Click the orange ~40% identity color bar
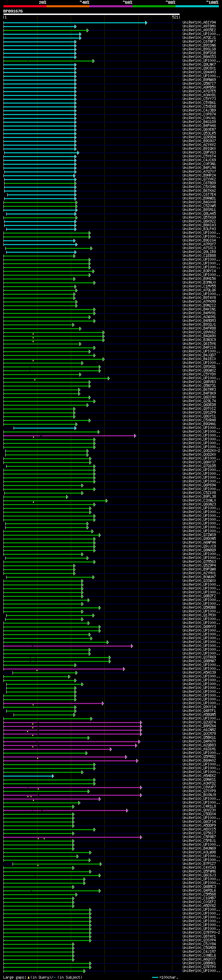 (68, 6)
